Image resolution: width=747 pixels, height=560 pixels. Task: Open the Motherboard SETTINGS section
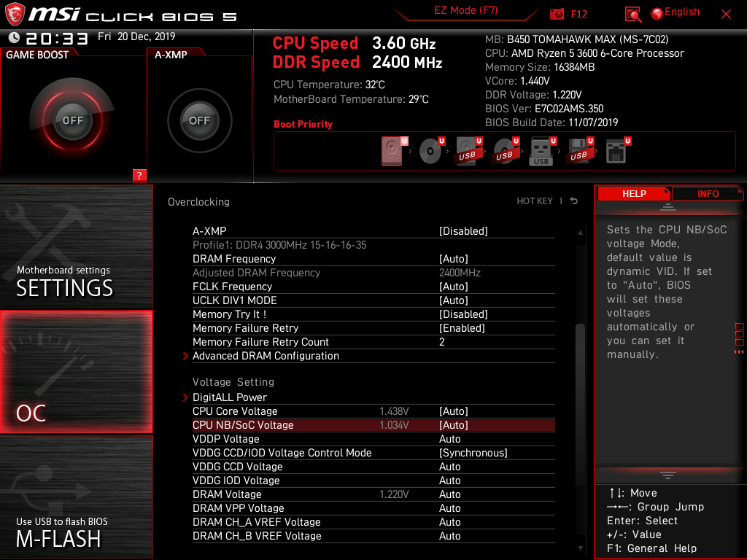76,246
